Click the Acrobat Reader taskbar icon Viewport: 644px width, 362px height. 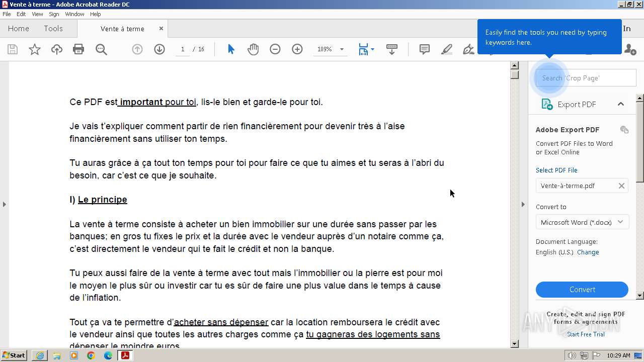click(x=125, y=355)
